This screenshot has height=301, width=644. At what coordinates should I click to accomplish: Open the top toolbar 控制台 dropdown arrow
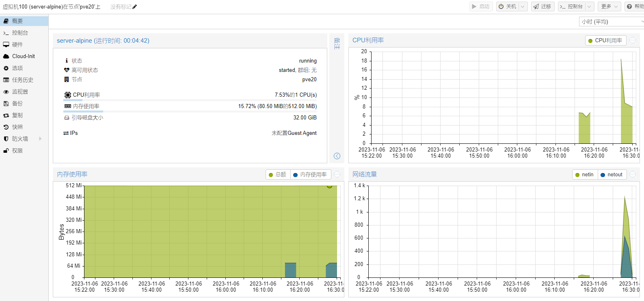point(590,6)
